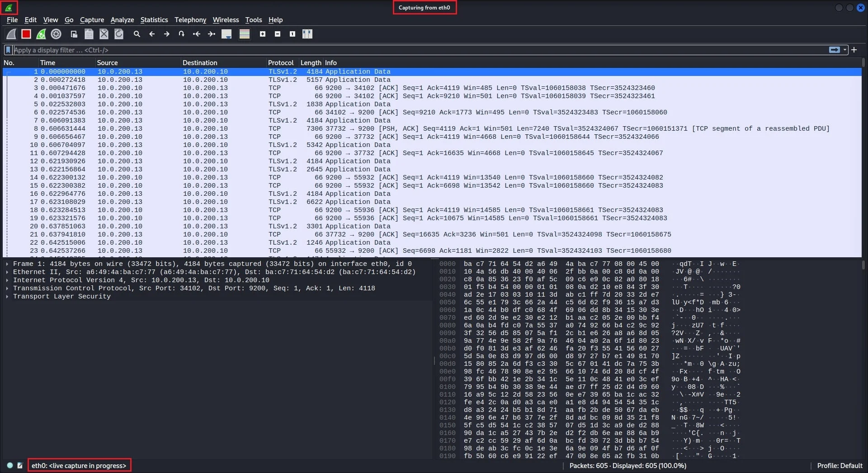Expand Transmission Control Protocol row
Image resolution: width=868 pixels, height=473 pixels.
pos(7,288)
